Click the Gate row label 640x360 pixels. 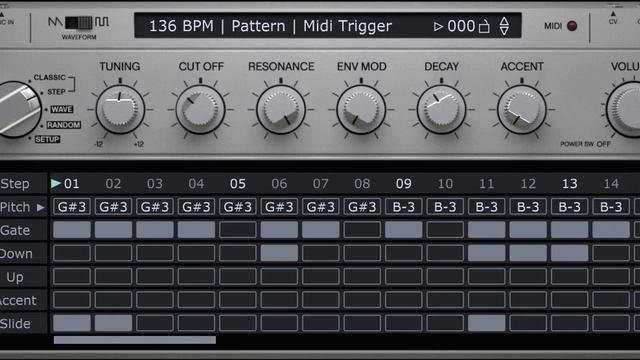[x=15, y=230]
